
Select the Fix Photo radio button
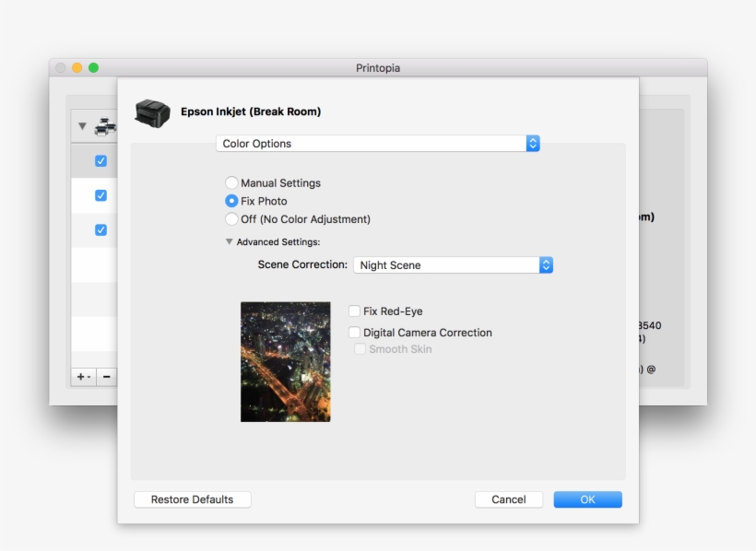tap(231, 201)
